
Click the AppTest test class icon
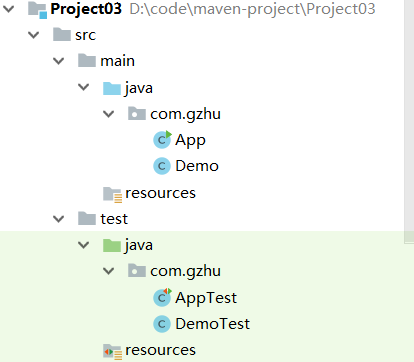[x=162, y=297]
